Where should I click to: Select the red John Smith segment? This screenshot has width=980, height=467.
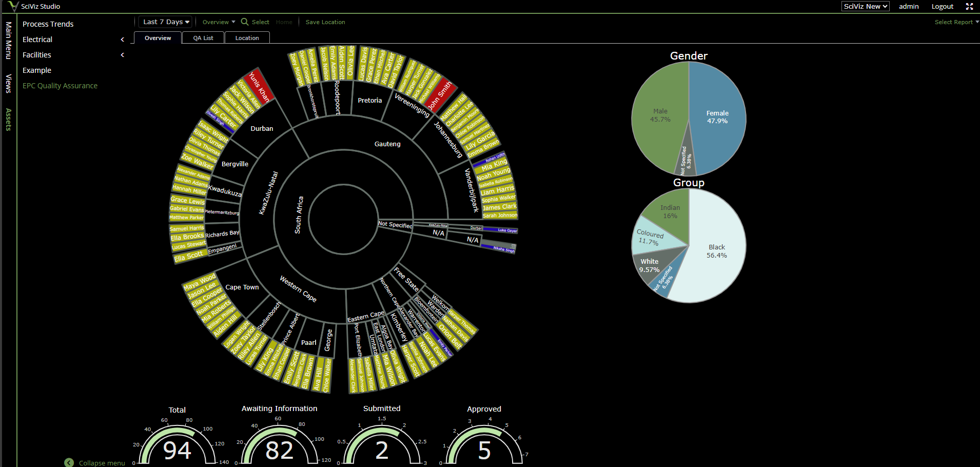440,95
